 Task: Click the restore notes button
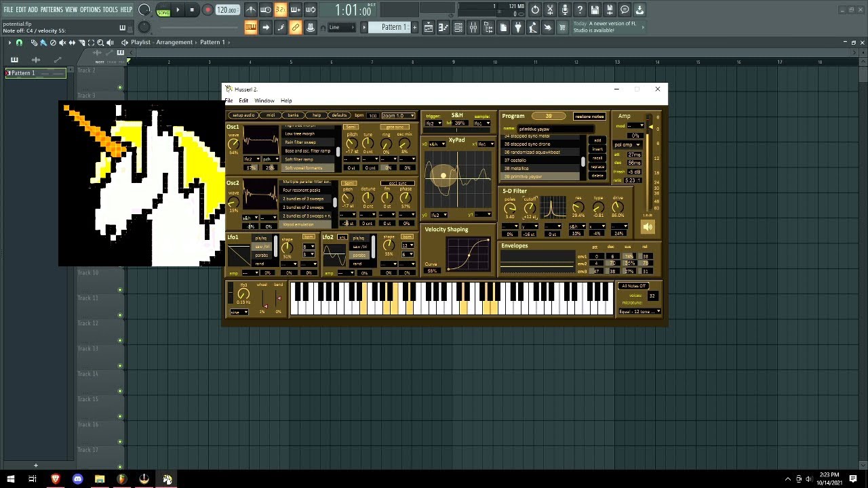(x=589, y=117)
